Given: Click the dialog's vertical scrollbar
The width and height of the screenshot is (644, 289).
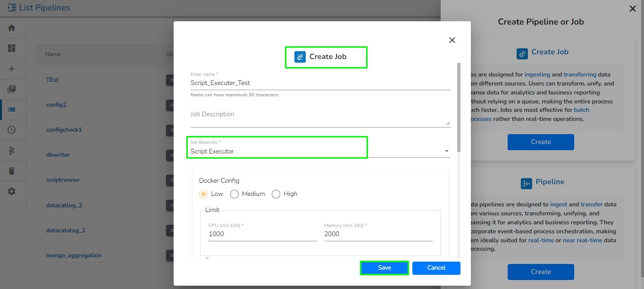Looking at the screenshot, I should coord(459,109).
